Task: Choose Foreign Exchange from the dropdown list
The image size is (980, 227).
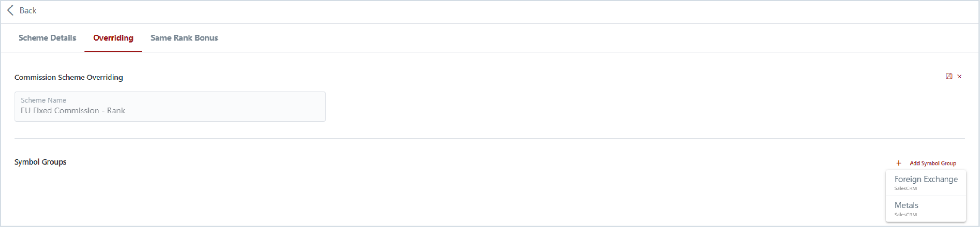Action: (x=926, y=183)
